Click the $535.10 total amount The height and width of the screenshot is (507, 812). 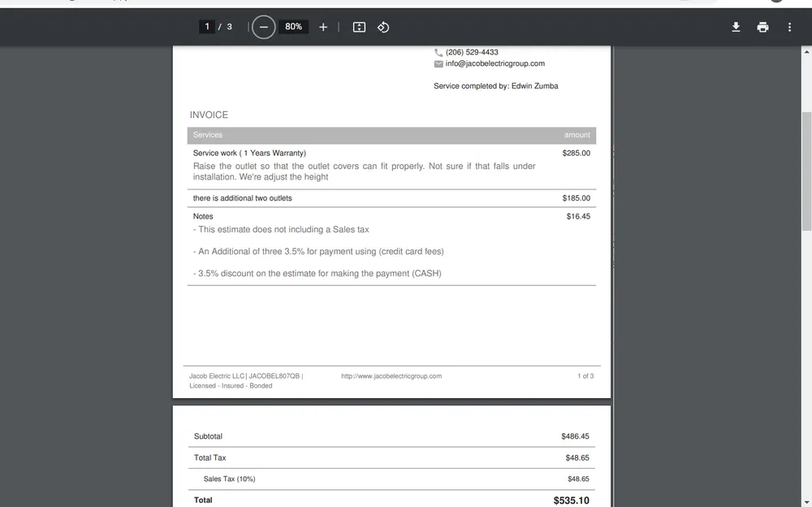pyautogui.click(x=571, y=500)
